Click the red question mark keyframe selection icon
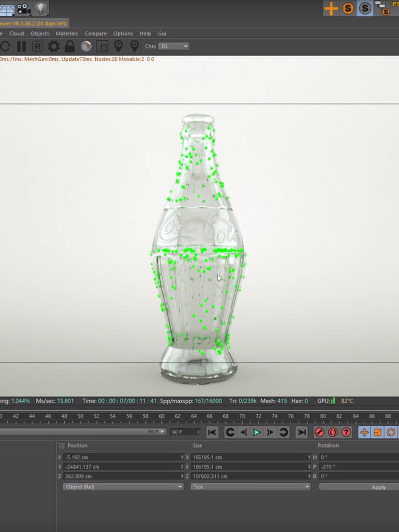 [346, 432]
